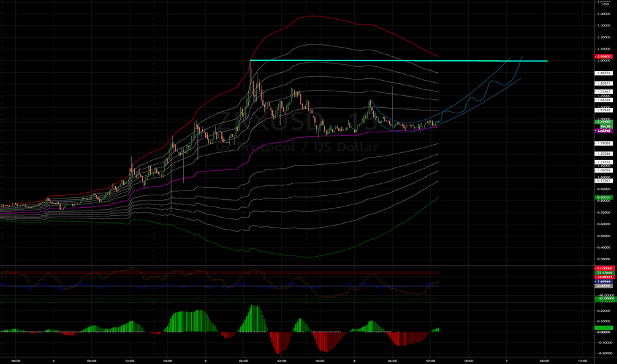
Task: Click the 1.57542 white band label
Action: pos(604,110)
